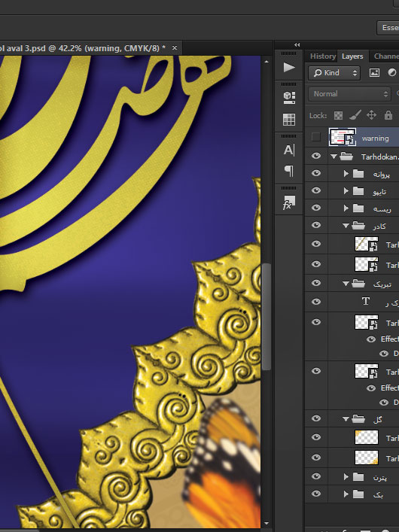Viewport: 399px width, 532px height.
Task: Open the 3D panel cube icon
Action: [289, 97]
